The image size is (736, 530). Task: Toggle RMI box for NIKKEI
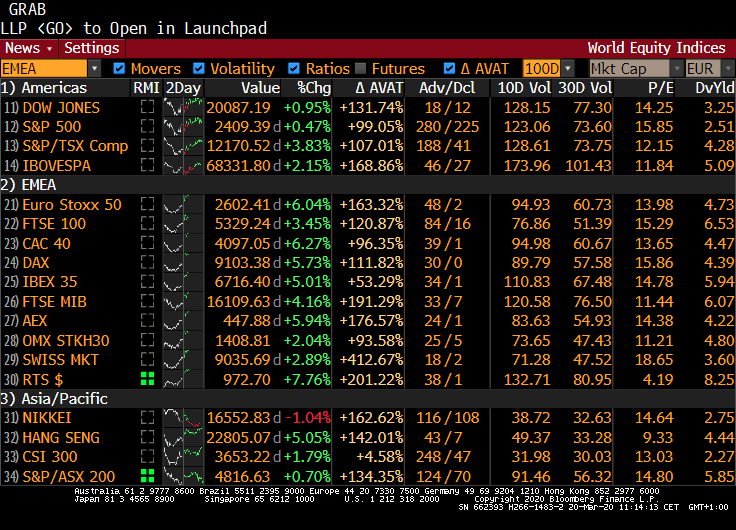tap(147, 417)
